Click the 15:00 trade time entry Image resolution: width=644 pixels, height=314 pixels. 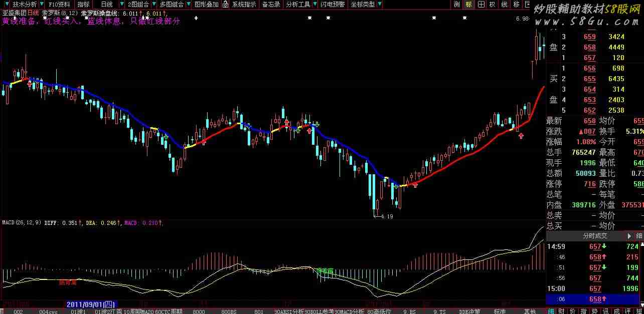(555, 288)
